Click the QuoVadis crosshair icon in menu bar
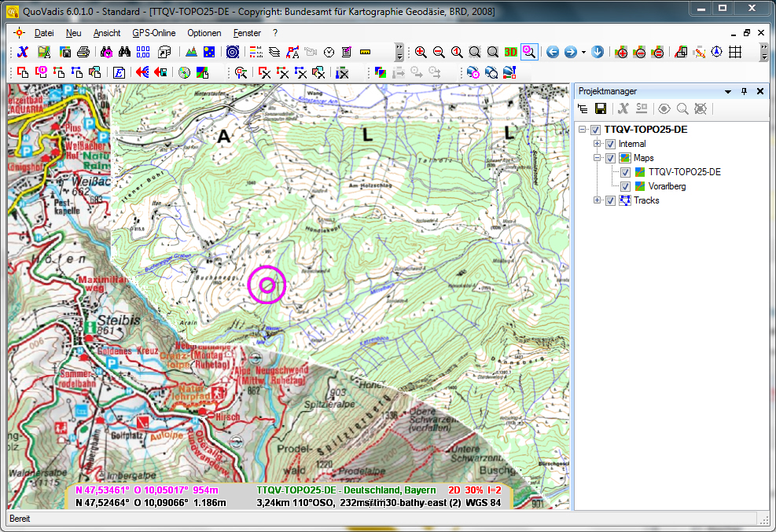Screen dimensions: 776x532 pos(19,33)
